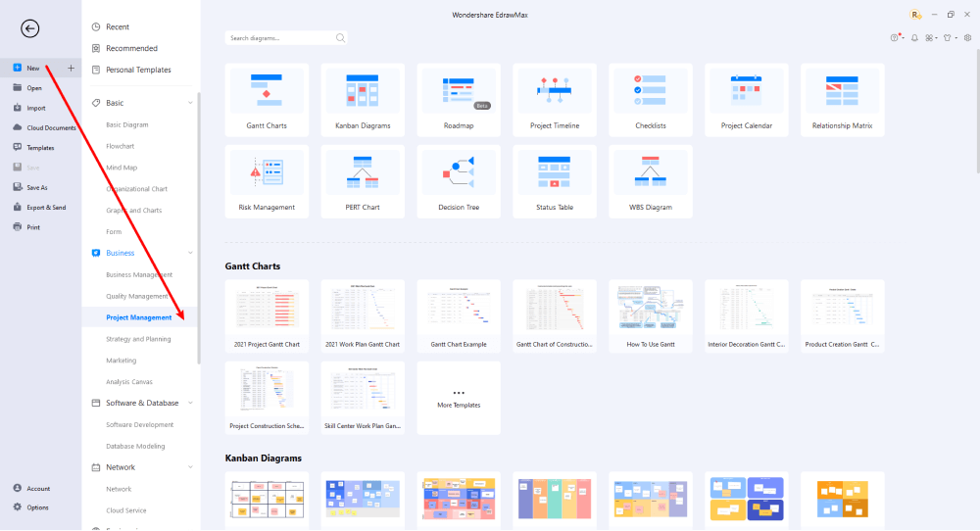Click the user account avatar icon

coord(915,15)
